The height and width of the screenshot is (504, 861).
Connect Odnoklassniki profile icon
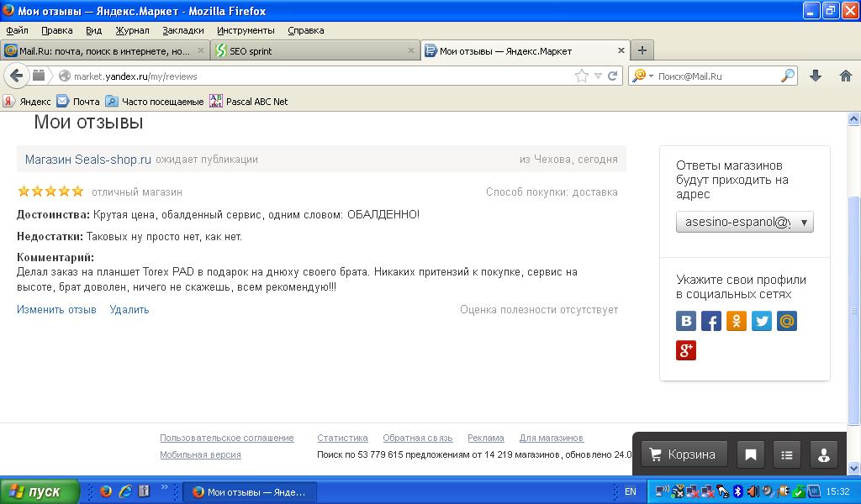coord(737,321)
